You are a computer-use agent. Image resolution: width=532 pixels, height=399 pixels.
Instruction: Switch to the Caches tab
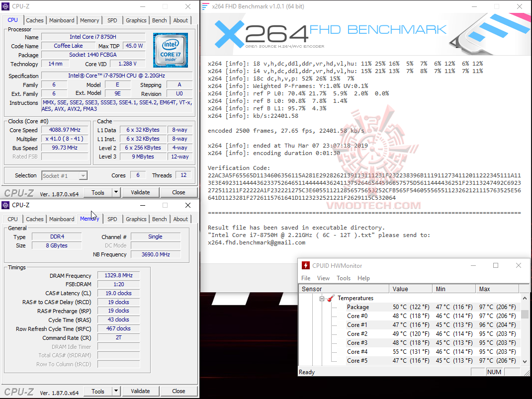pyautogui.click(x=35, y=20)
